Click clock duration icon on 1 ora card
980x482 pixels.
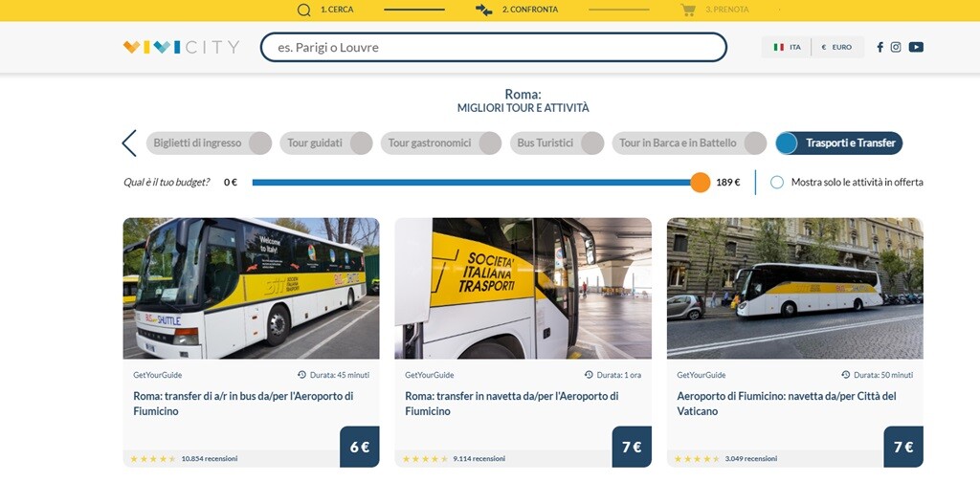[589, 375]
